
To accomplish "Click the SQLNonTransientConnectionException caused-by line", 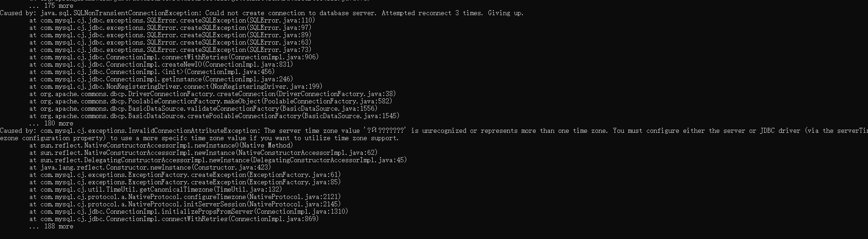I will (262, 13).
